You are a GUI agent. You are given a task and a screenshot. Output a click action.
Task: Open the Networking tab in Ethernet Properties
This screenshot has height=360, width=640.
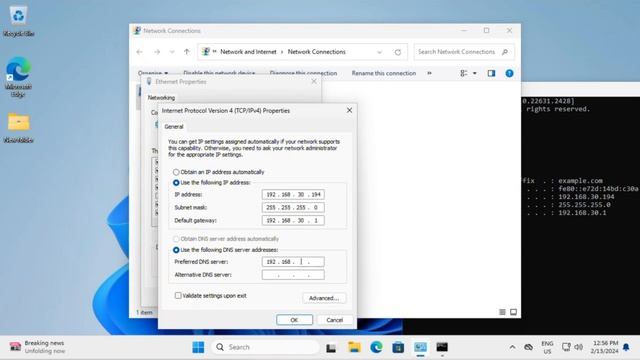click(161, 98)
